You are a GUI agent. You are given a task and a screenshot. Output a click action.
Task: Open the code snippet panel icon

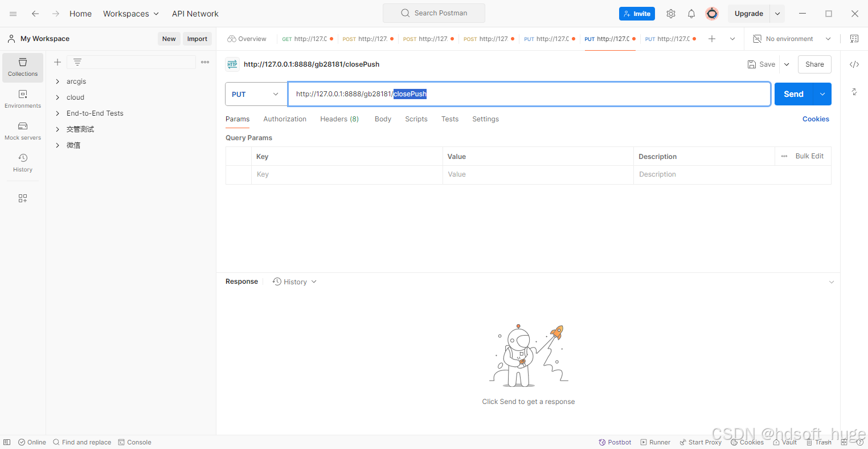click(x=854, y=64)
